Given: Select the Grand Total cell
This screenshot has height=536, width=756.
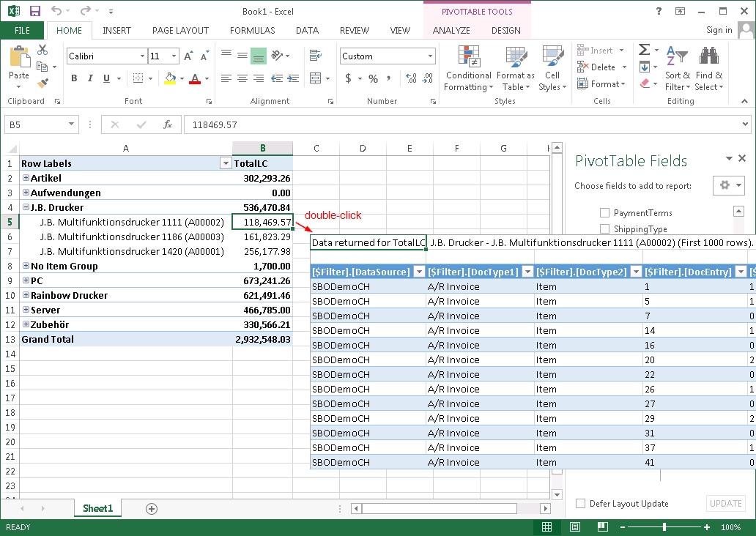Looking at the screenshot, I should pos(126,339).
